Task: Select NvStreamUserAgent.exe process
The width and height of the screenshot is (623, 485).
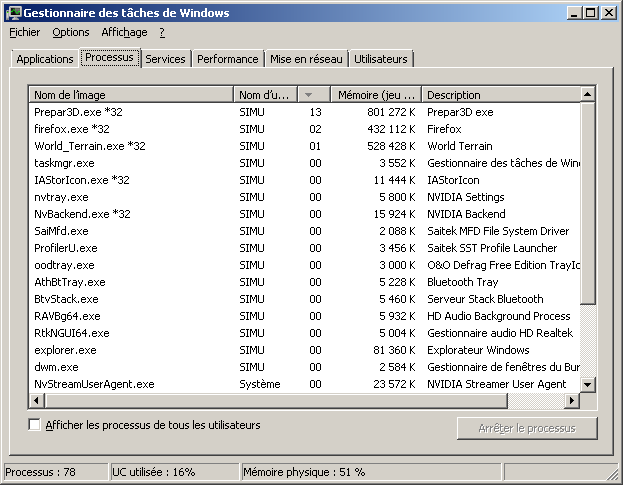Action: (305, 384)
